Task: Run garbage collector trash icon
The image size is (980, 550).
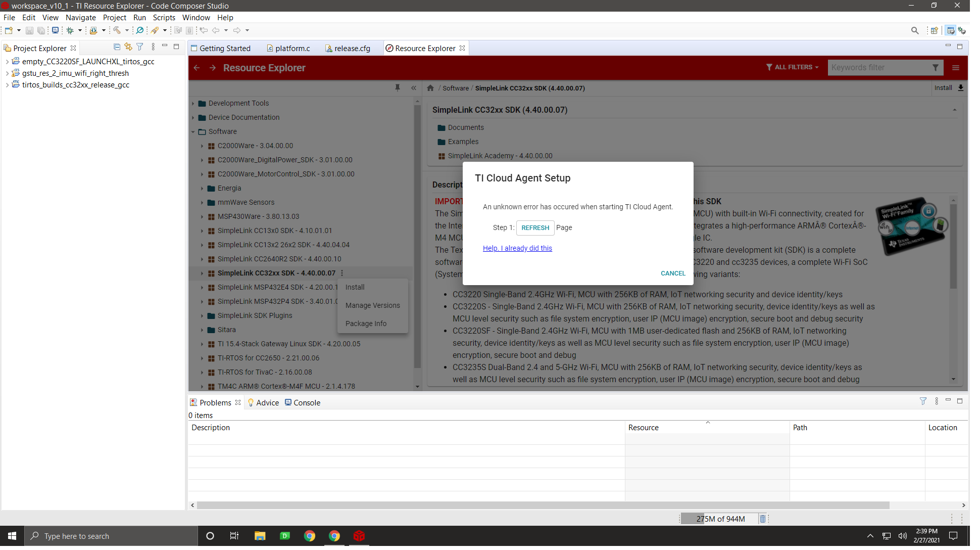Action: 763,519
